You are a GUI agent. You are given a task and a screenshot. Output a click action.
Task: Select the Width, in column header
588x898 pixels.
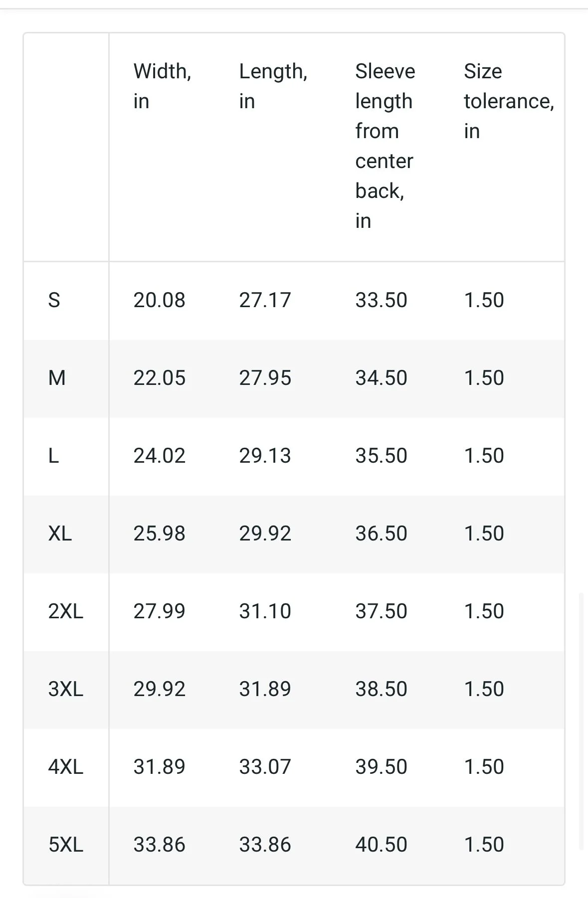(162, 86)
